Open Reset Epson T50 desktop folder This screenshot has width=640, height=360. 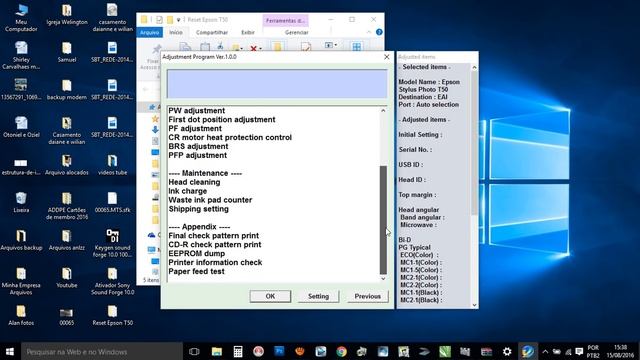(112, 315)
